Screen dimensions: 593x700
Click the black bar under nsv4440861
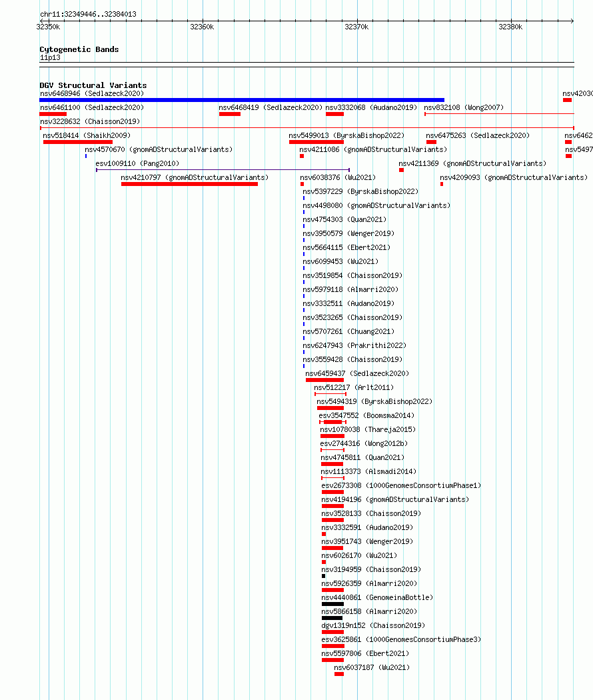[332, 604]
